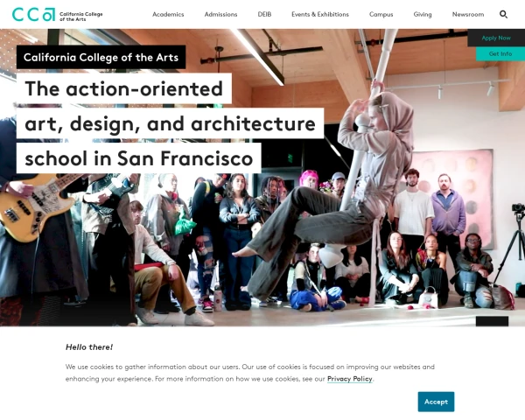
Task: Click the small logo text beside CCA mark
Action: click(x=81, y=17)
